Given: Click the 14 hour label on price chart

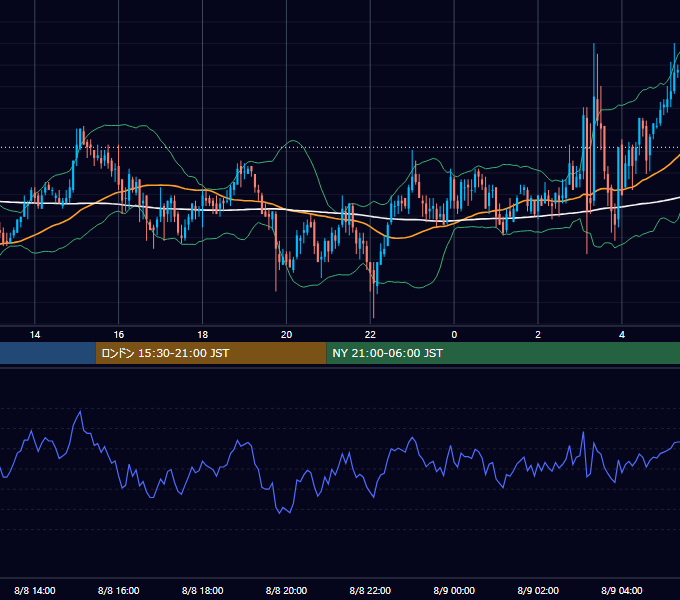Looking at the screenshot, I should [35, 335].
